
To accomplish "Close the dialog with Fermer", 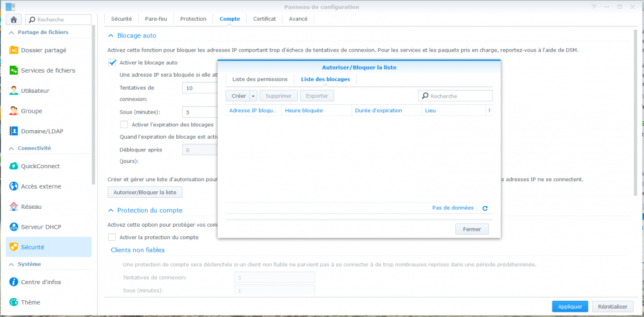I will pyautogui.click(x=472, y=229).
